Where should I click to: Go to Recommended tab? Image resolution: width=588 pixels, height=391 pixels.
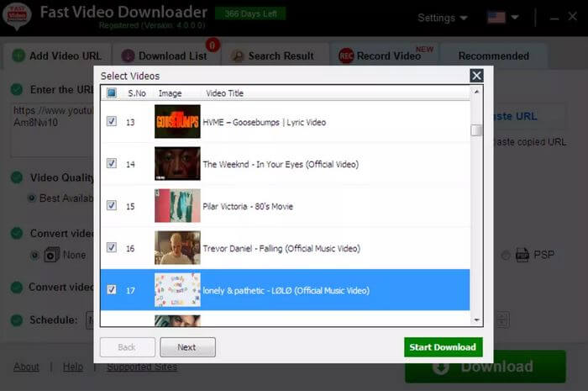(x=494, y=55)
